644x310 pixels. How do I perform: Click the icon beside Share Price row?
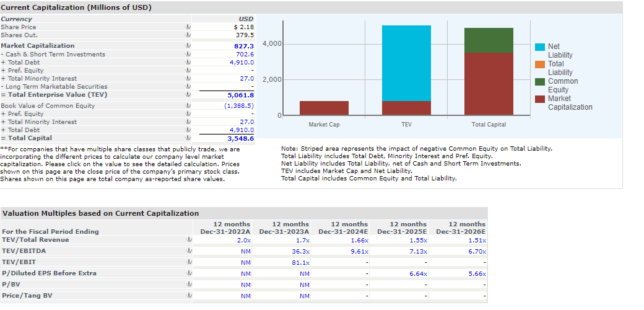coord(188,27)
